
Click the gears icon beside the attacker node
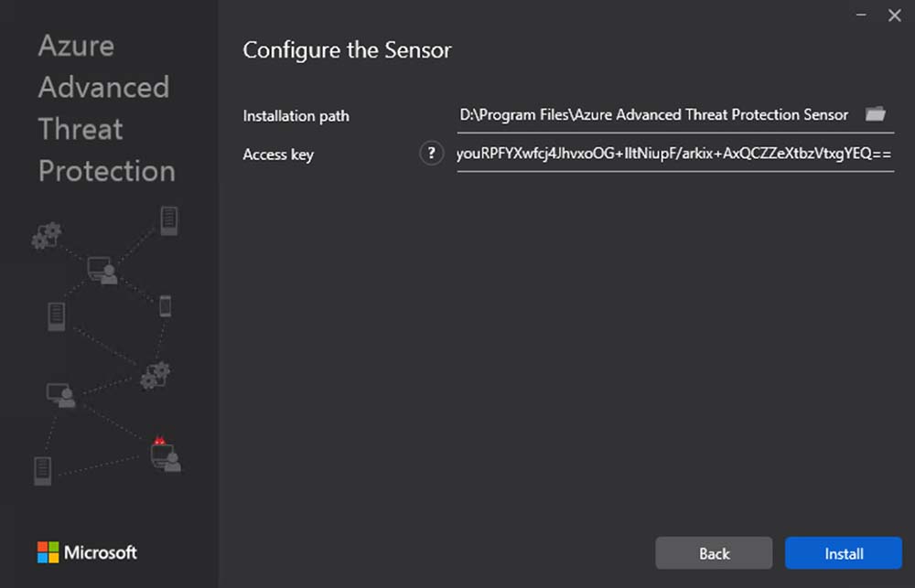[155, 375]
